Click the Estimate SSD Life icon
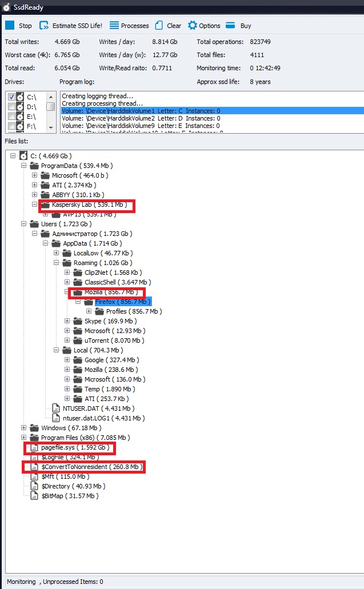Viewport: 364px width, 589px height. [44, 25]
